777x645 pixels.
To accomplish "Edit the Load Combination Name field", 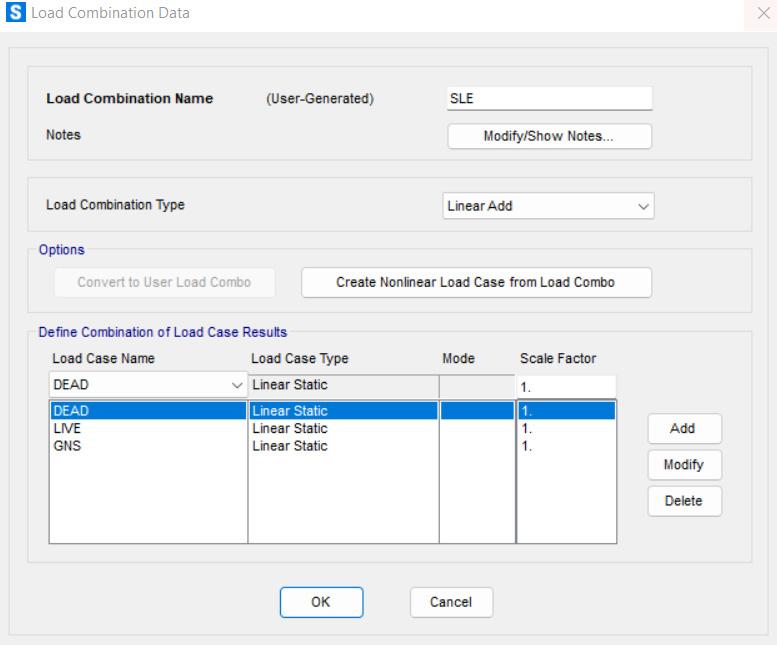I will pos(549,98).
